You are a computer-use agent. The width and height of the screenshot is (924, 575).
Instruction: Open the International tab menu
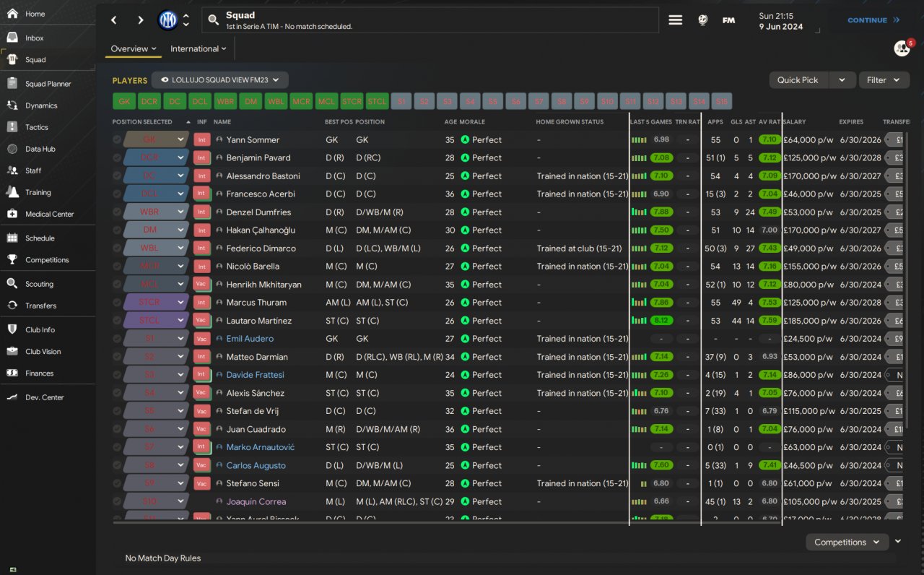click(x=199, y=48)
